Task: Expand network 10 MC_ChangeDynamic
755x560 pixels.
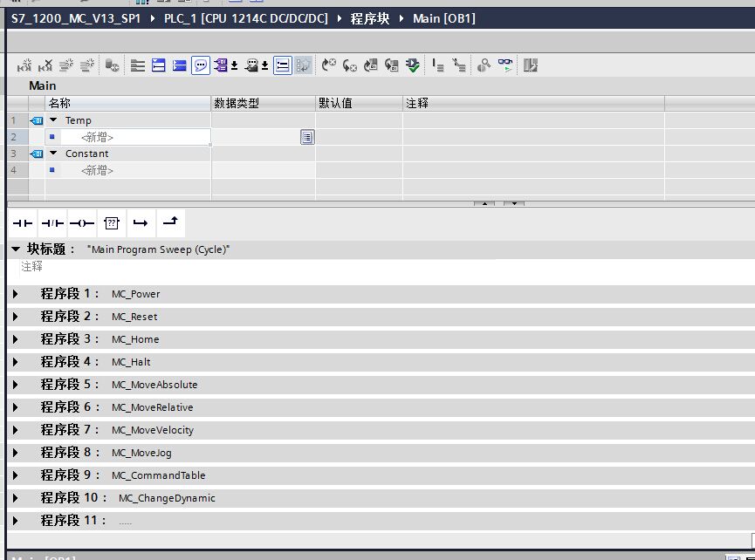Action: pos(16,497)
